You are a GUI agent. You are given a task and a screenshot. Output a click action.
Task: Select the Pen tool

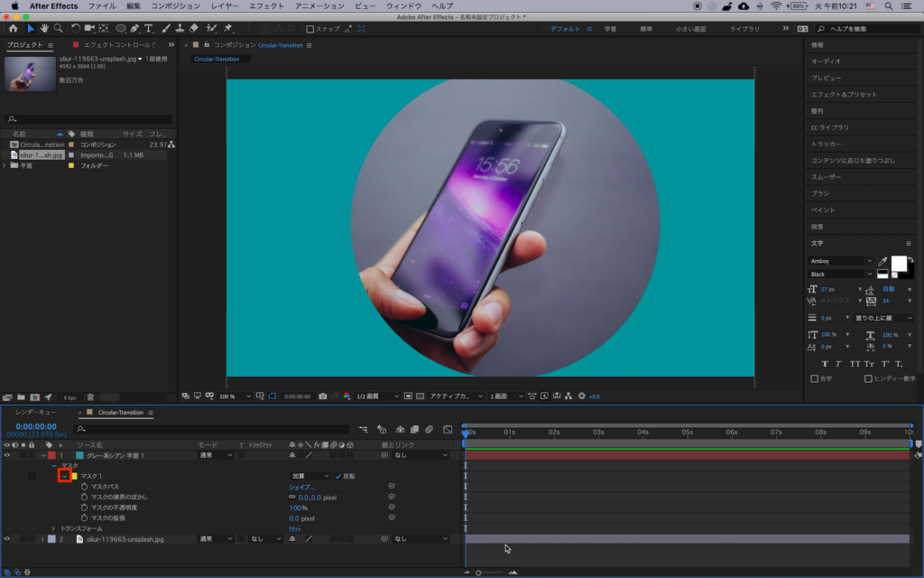(135, 29)
